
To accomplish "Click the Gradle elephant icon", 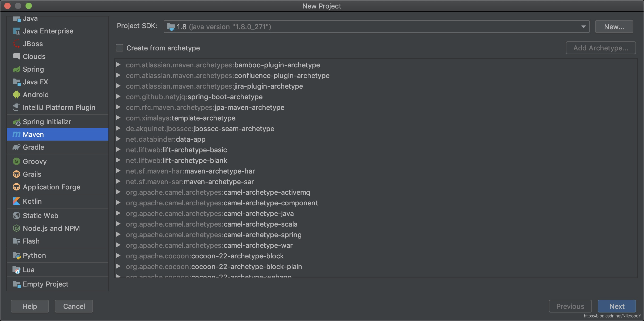I will coord(16,147).
